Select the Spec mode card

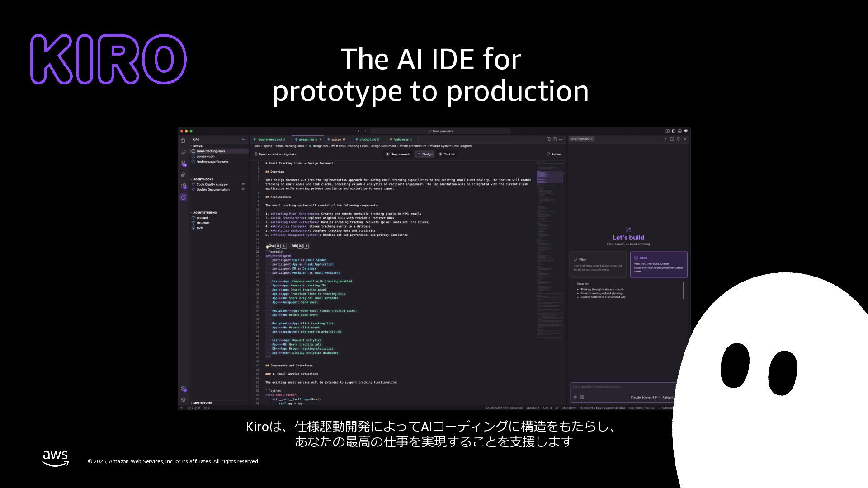(659, 265)
